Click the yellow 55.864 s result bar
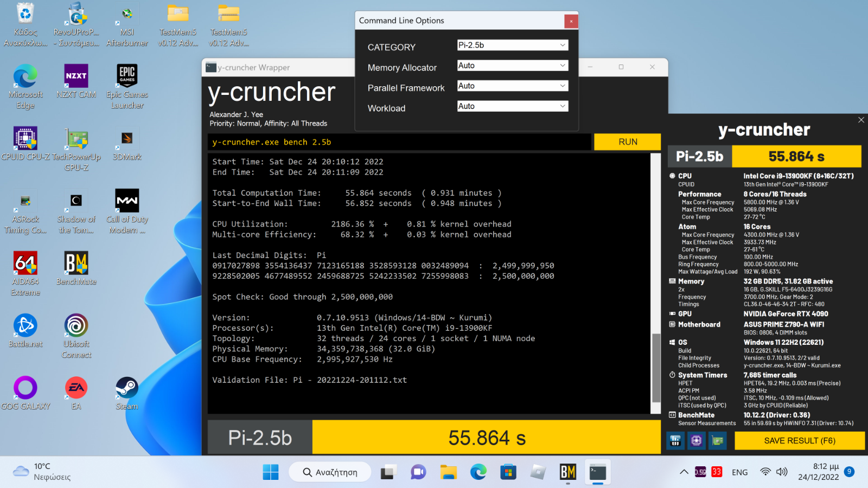This screenshot has width=868, height=488. coord(486,438)
